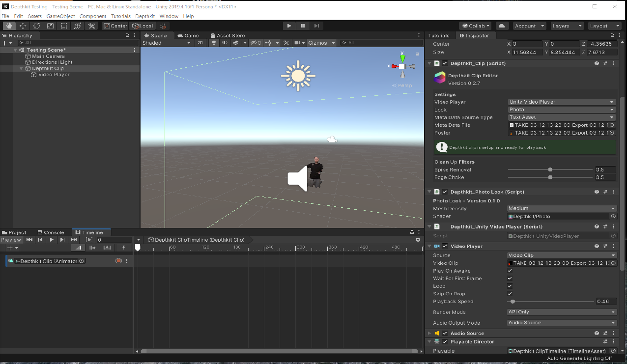Select the Move tool

click(x=23, y=26)
